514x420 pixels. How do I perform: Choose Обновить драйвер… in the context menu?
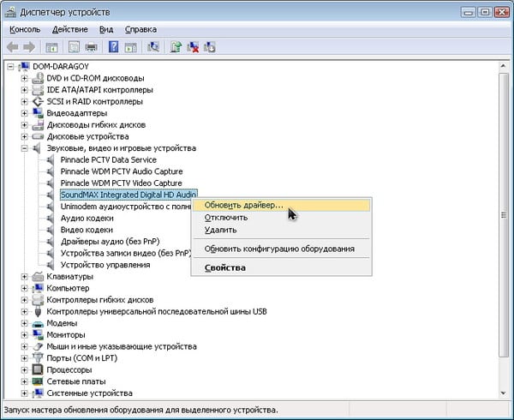point(281,205)
